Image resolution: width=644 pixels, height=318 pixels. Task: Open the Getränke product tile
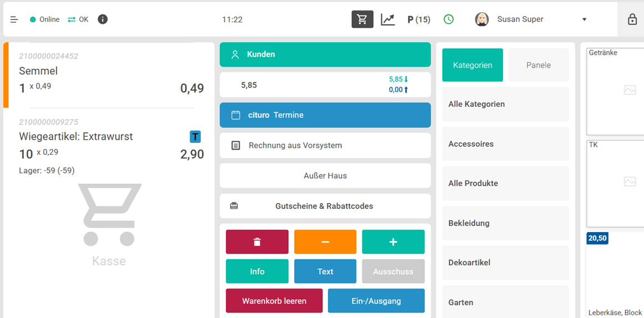[615, 89]
